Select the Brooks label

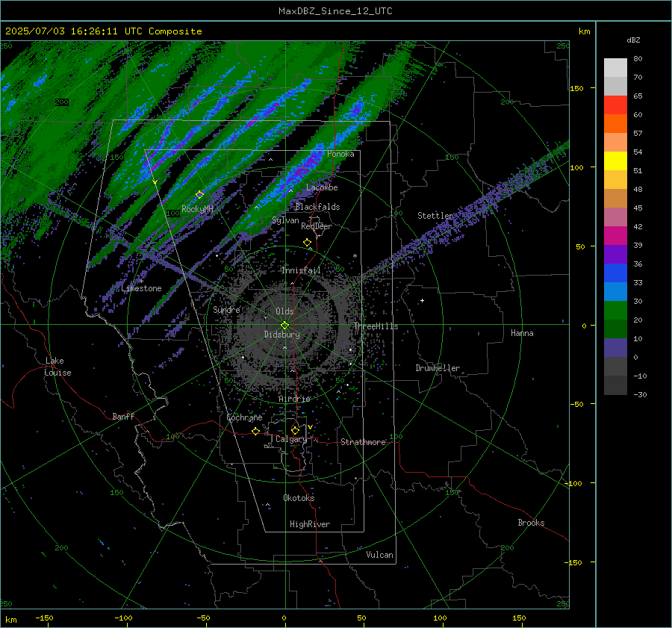point(531,523)
